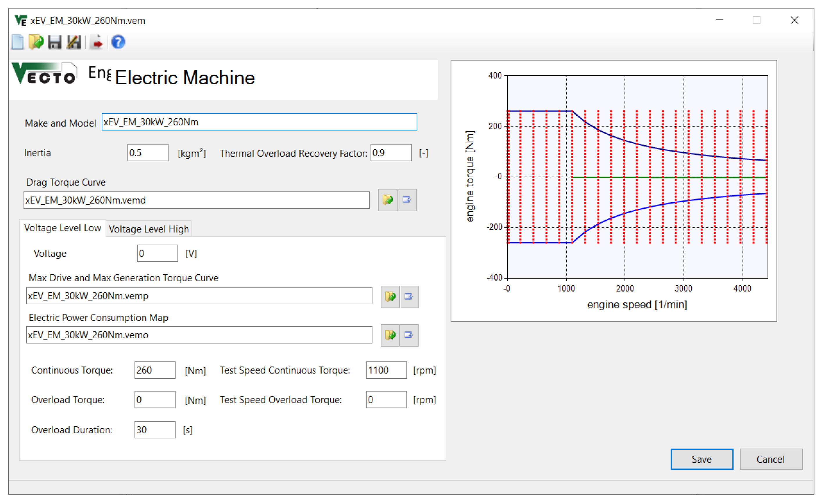Focus the Continuous Torque input box

[x=154, y=370]
